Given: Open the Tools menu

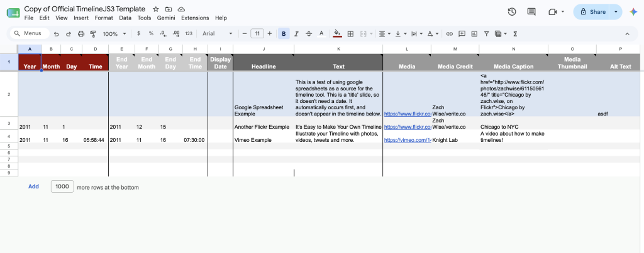Looking at the screenshot, I should click(144, 18).
